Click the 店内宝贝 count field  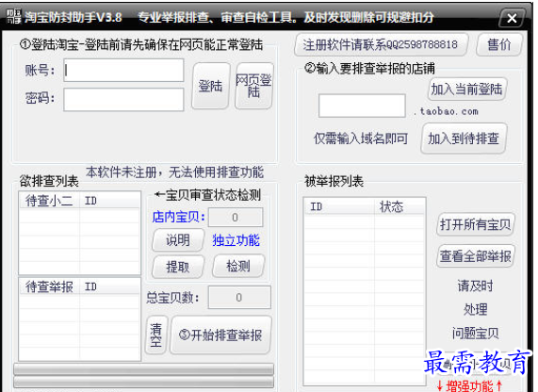[236, 218]
